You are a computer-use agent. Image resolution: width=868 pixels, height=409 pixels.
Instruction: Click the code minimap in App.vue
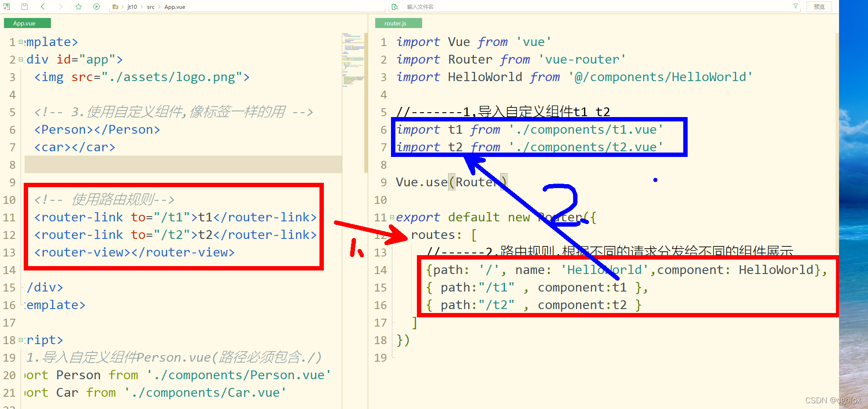(x=353, y=60)
